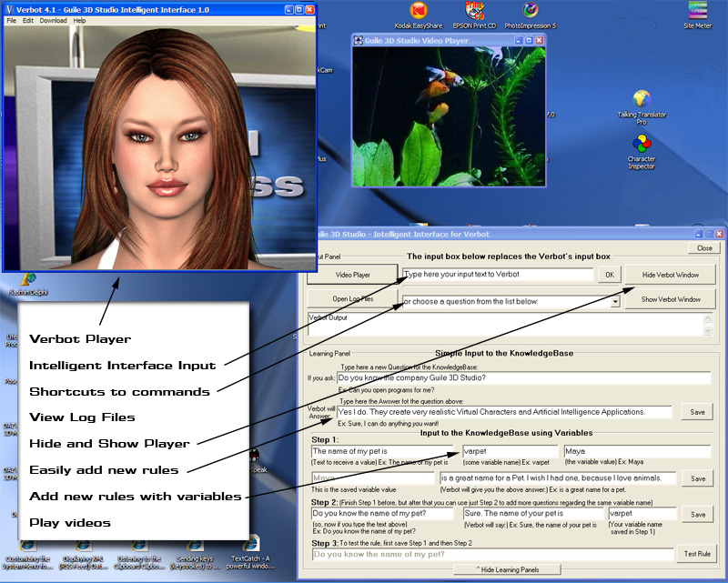This screenshot has height=583, width=728.
Task: Click the Verbot 4.1 title bar icon
Action: pos(10,10)
